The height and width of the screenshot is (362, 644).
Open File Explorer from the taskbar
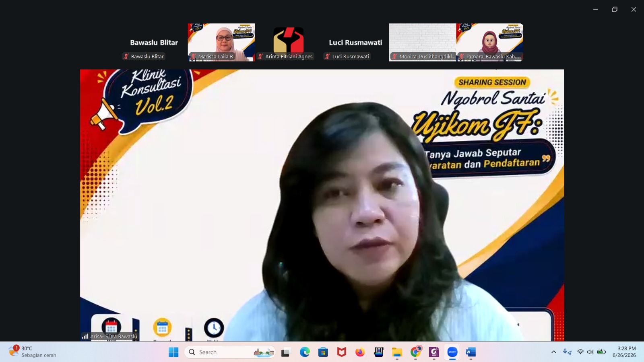point(397,352)
